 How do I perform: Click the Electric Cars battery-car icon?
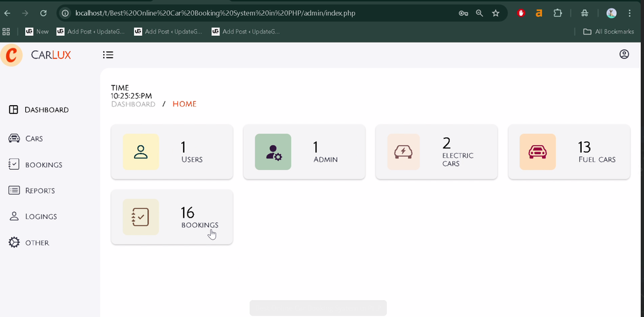click(403, 152)
